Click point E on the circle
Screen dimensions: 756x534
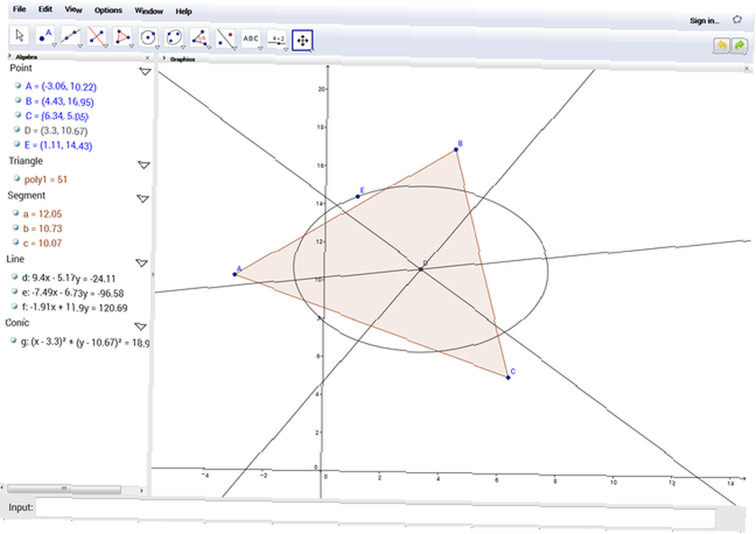click(358, 197)
